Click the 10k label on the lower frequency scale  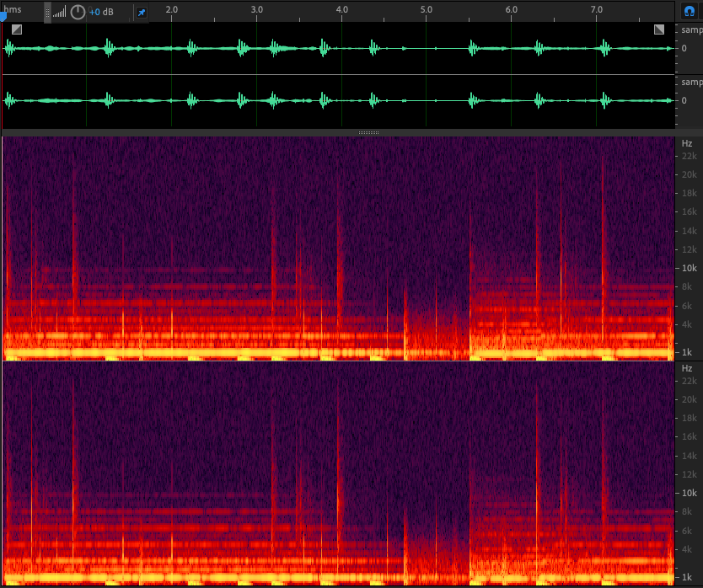pyautogui.click(x=689, y=493)
